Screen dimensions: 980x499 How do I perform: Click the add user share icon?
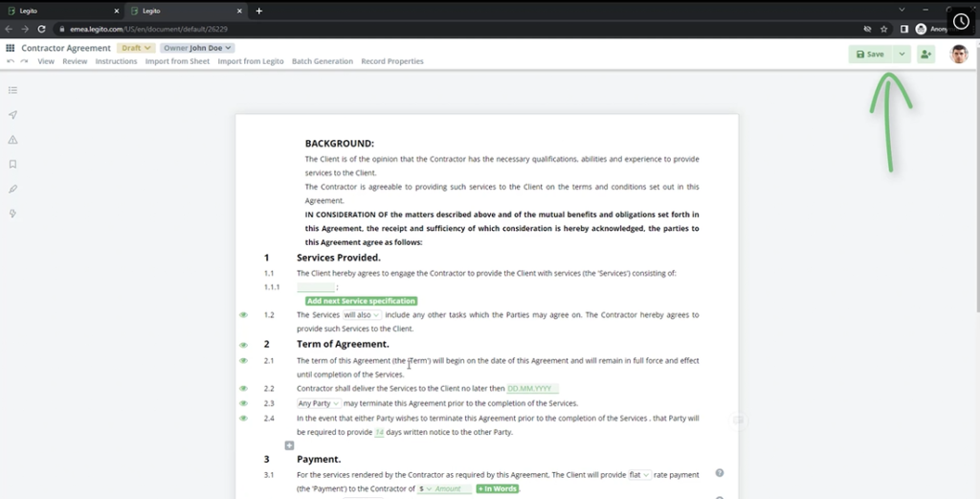pos(925,55)
